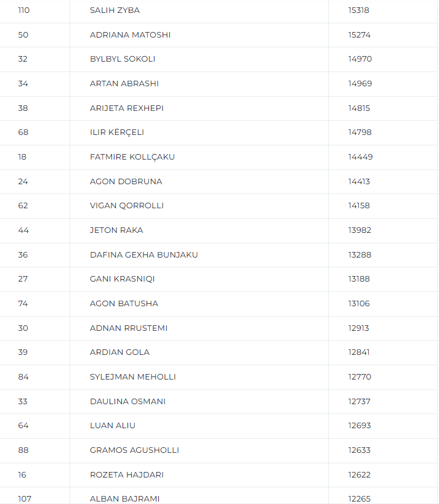
Task: Select JETON RAKA in the list
Action: point(116,230)
